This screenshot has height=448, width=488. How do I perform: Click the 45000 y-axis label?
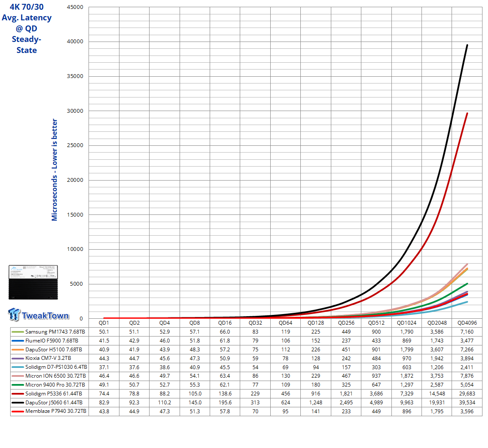75,7
